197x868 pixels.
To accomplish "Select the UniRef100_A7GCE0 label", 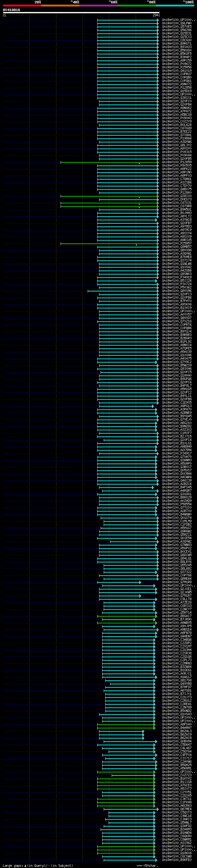I will coord(177,785).
